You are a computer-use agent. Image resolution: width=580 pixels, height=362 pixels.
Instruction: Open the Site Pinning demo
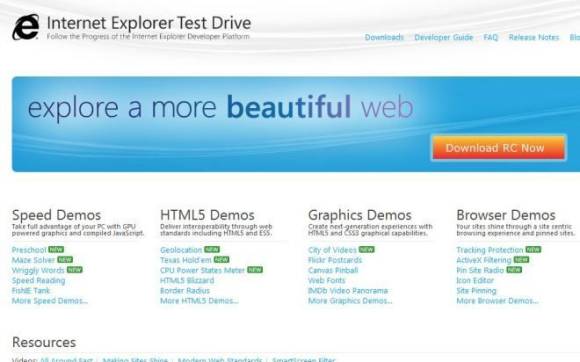(x=476, y=291)
